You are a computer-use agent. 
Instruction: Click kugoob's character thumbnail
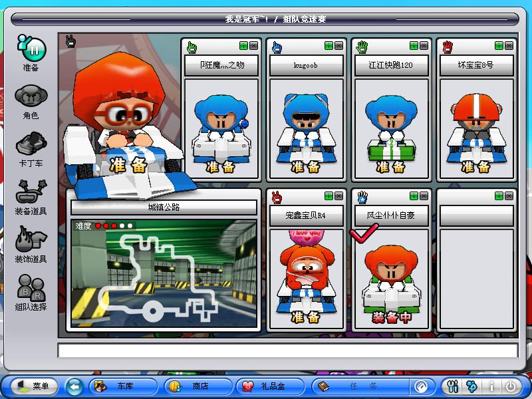[306, 129]
